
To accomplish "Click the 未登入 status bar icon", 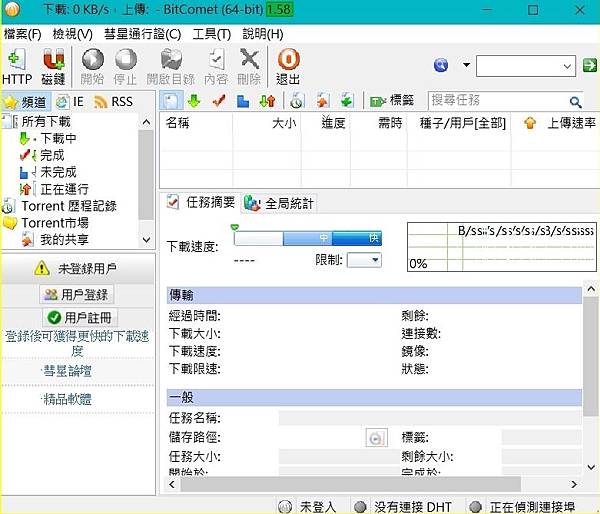I will (285, 506).
